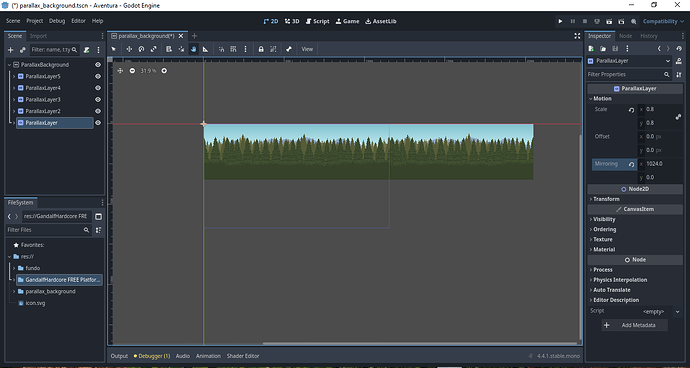Hide the ParallaxBackground root node
The width and height of the screenshot is (690, 368).
click(x=98, y=65)
